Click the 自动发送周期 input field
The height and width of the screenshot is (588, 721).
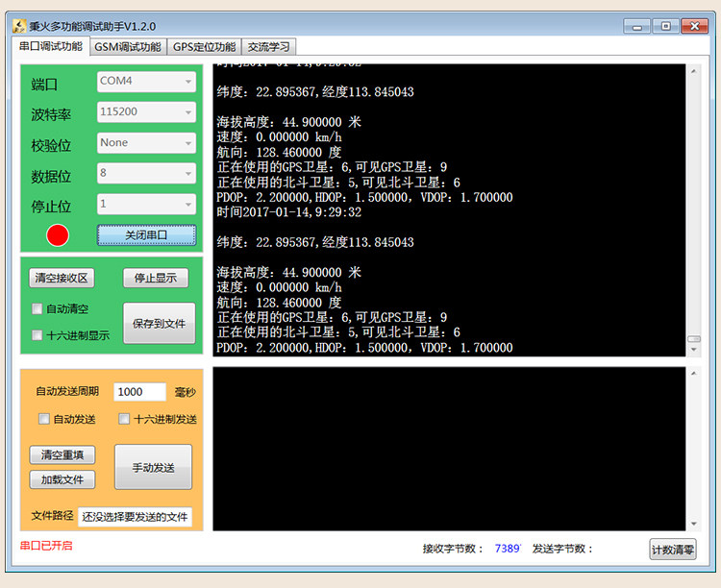[139, 392]
